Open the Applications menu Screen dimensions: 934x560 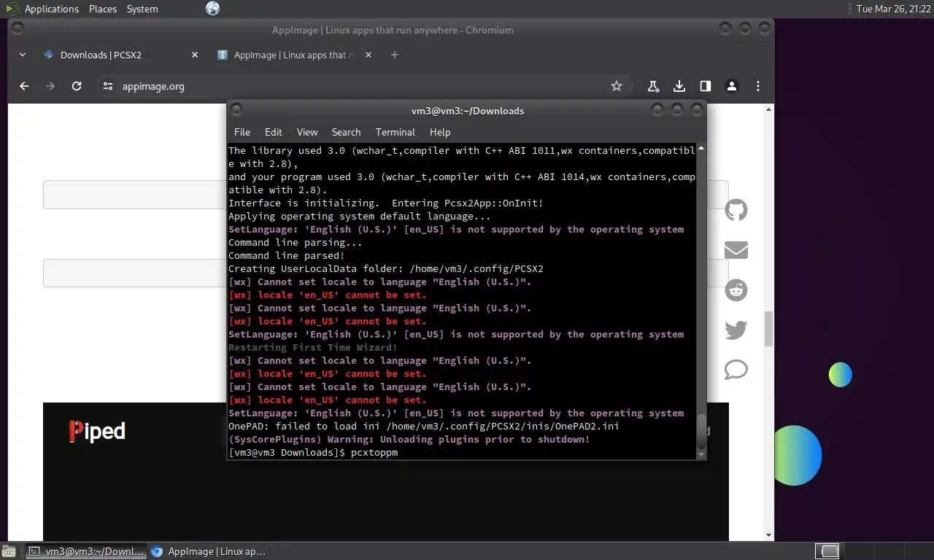[52, 9]
